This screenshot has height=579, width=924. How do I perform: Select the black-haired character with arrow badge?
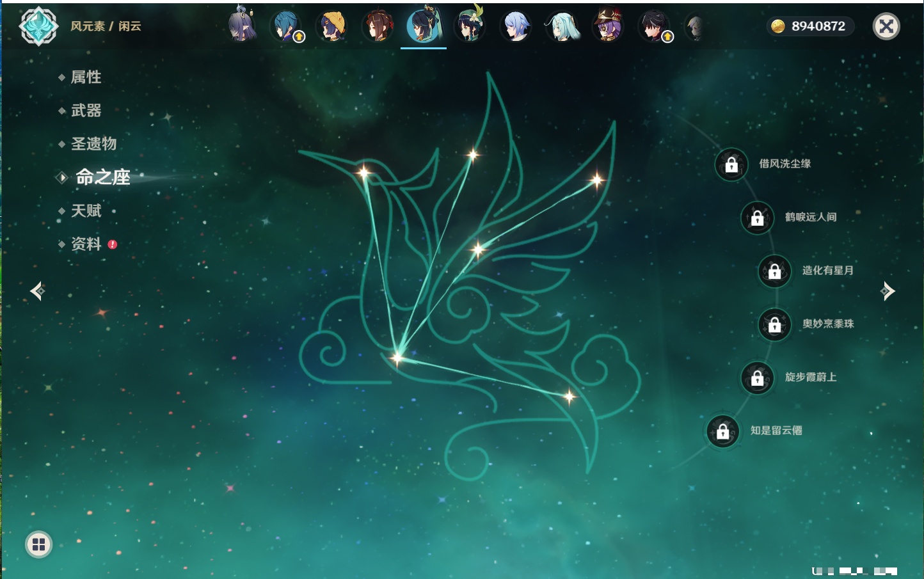(654, 26)
